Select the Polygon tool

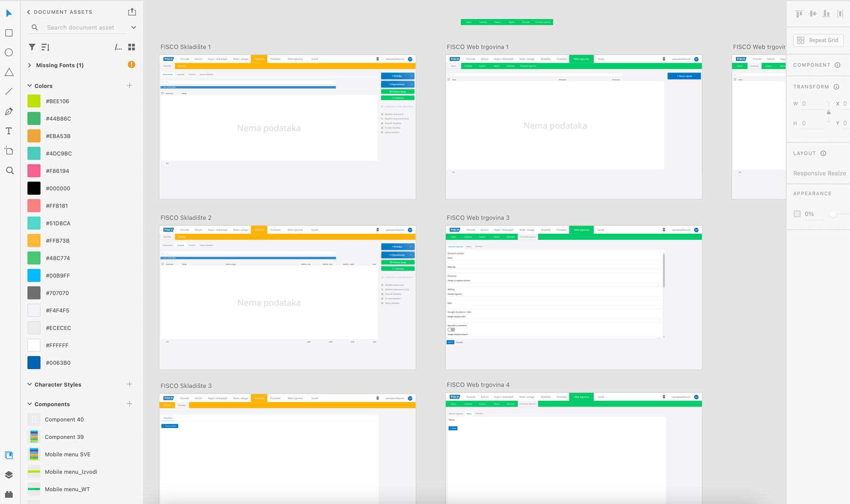(x=9, y=72)
